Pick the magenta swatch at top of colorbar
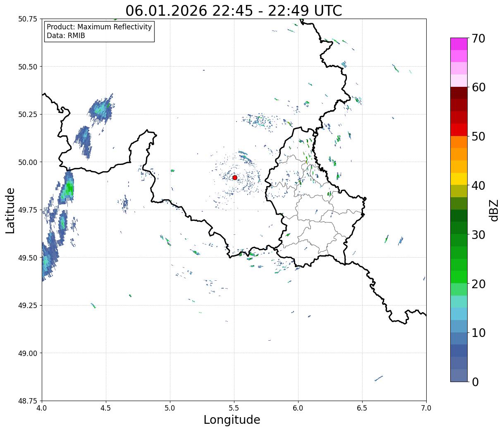 point(459,44)
